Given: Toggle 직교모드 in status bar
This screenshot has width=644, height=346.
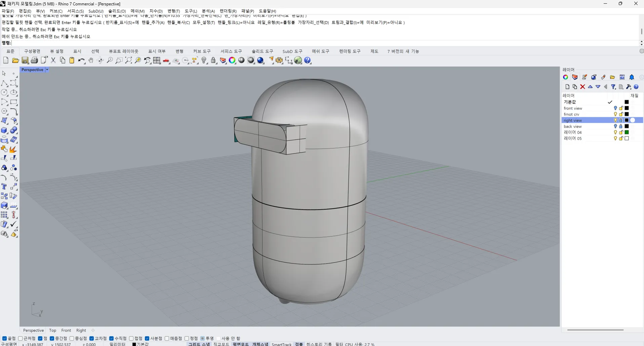Looking at the screenshot, I should pos(221,344).
